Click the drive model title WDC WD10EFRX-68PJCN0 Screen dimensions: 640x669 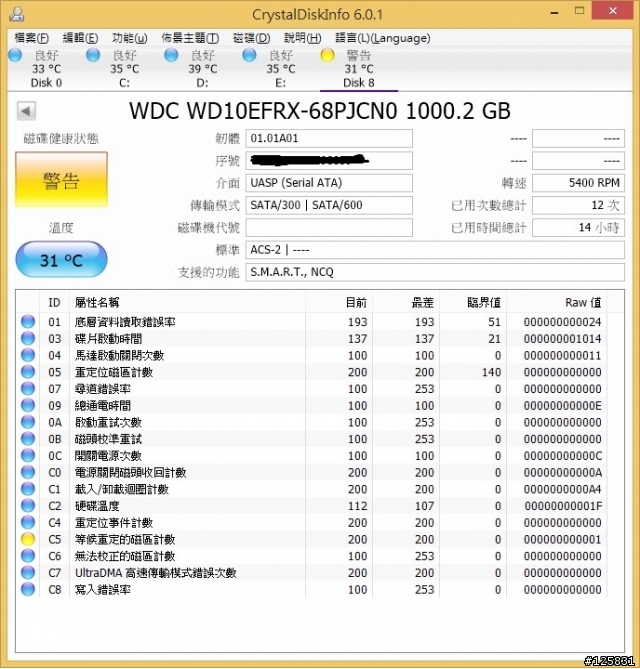coord(263,111)
